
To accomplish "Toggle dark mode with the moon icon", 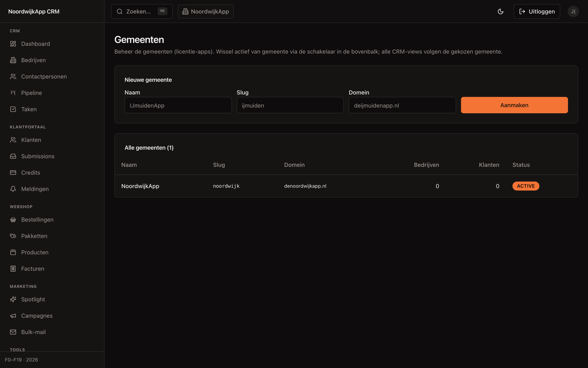I will pyautogui.click(x=501, y=11).
